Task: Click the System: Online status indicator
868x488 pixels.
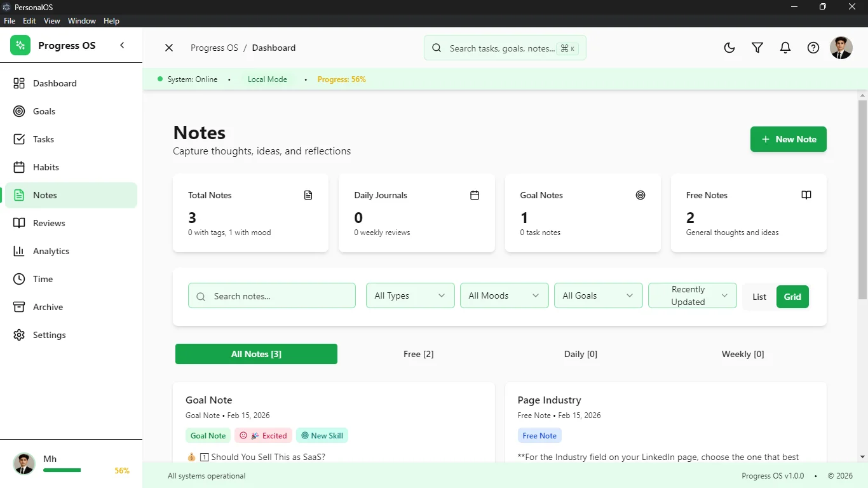Action: click(x=187, y=79)
